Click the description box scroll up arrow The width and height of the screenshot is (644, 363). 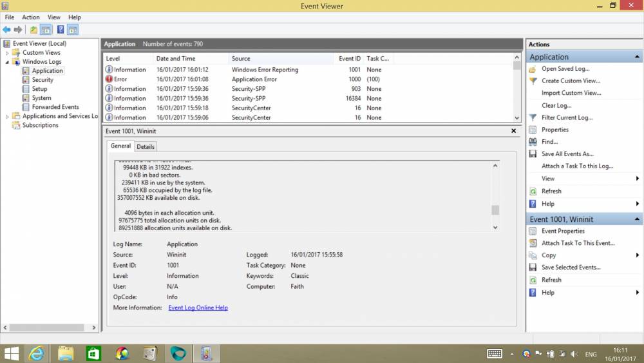coord(495,166)
